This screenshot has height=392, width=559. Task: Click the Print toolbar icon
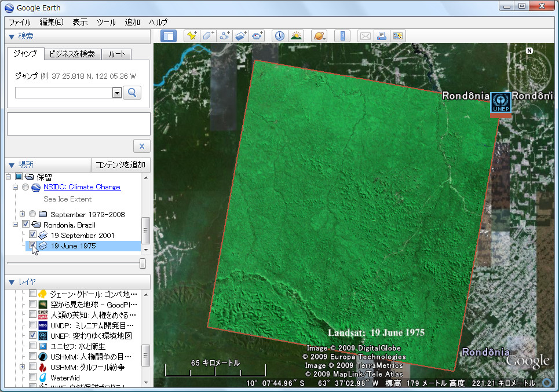pyautogui.click(x=381, y=35)
